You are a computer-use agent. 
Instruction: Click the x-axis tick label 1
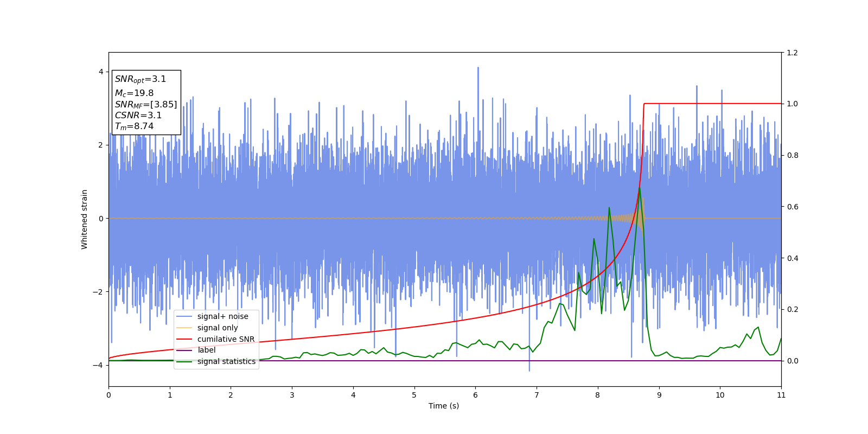point(170,395)
